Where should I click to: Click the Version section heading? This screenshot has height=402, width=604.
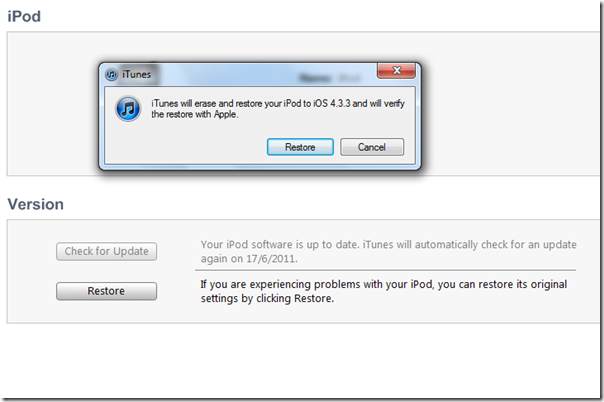[35, 204]
